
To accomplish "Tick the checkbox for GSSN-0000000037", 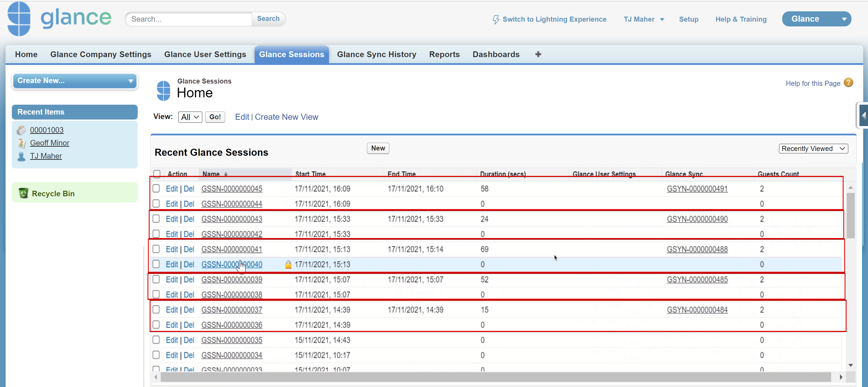I will (156, 309).
